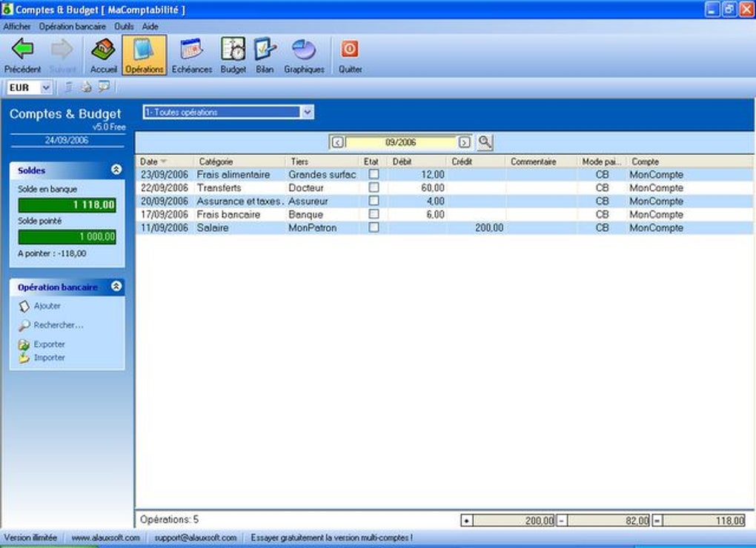Tick the Etat checkbox for Salaire row
Viewport: 756px width, 548px height.
[374, 227]
